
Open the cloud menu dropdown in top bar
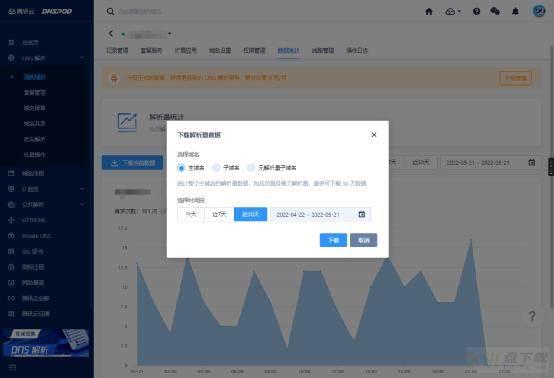pos(453,12)
